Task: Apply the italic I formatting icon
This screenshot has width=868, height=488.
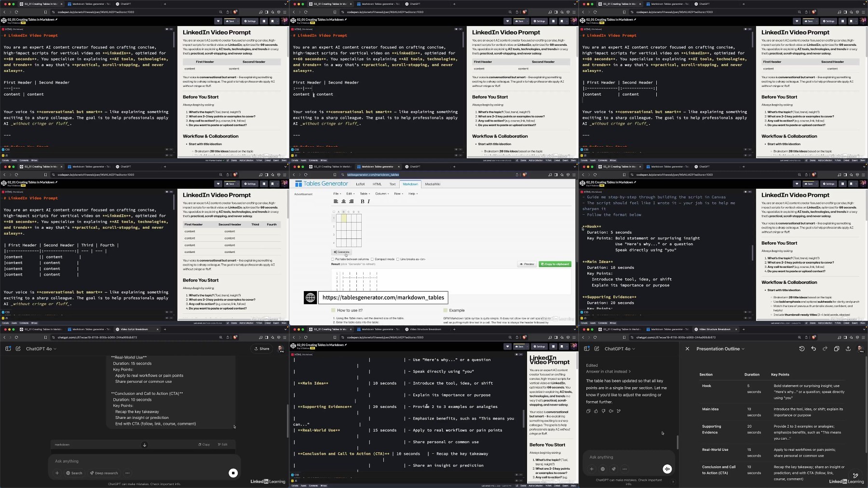Action: (368, 201)
